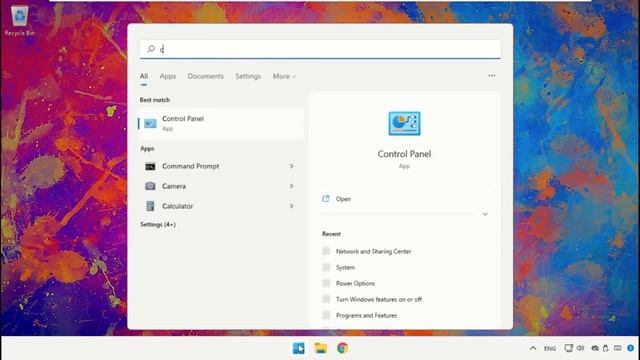Select the All search tab
Screen dimensions: 640x360
[x=144, y=76]
